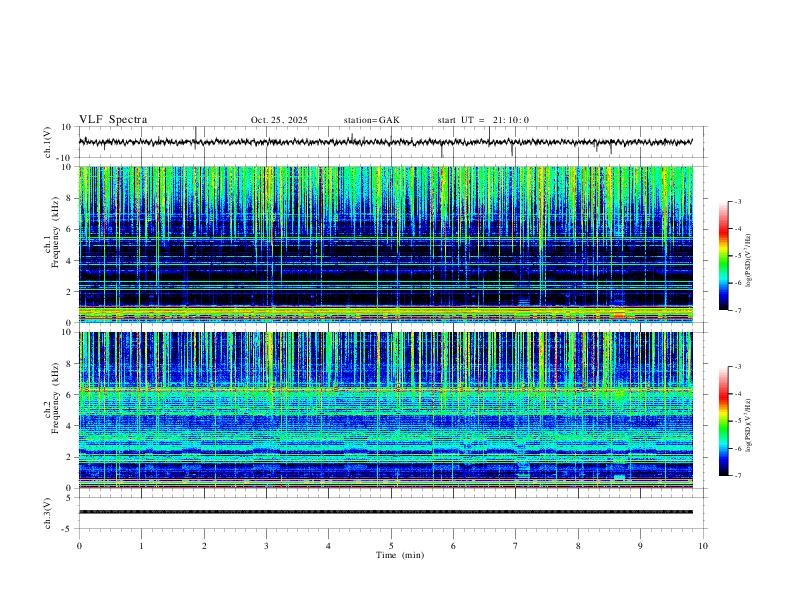The height and width of the screenshot is (612, 792).
Task: Click the "VLF Spectra" plot title
Action: coord(113,120)
